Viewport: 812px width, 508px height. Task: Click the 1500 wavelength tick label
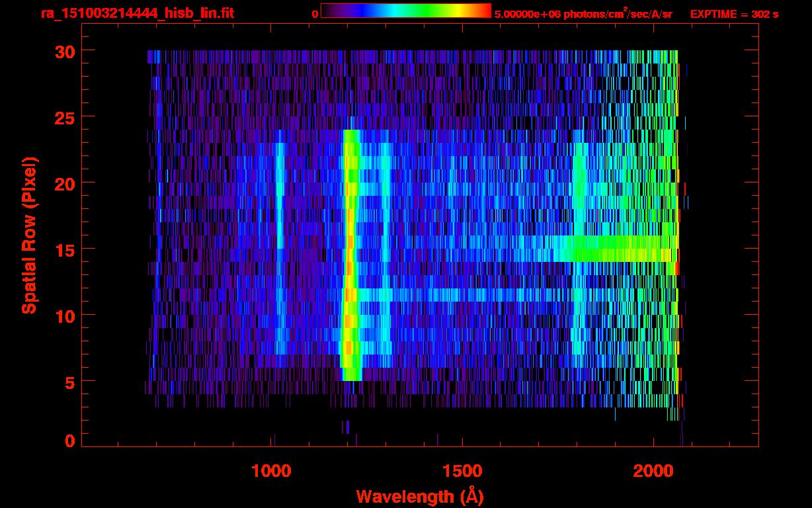(462, 470)
